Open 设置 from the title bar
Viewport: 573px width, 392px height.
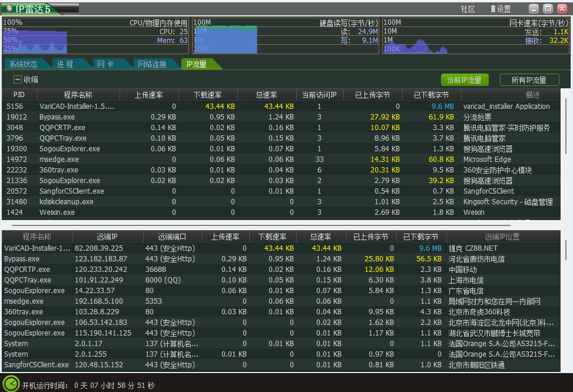(x=501, y=9)
